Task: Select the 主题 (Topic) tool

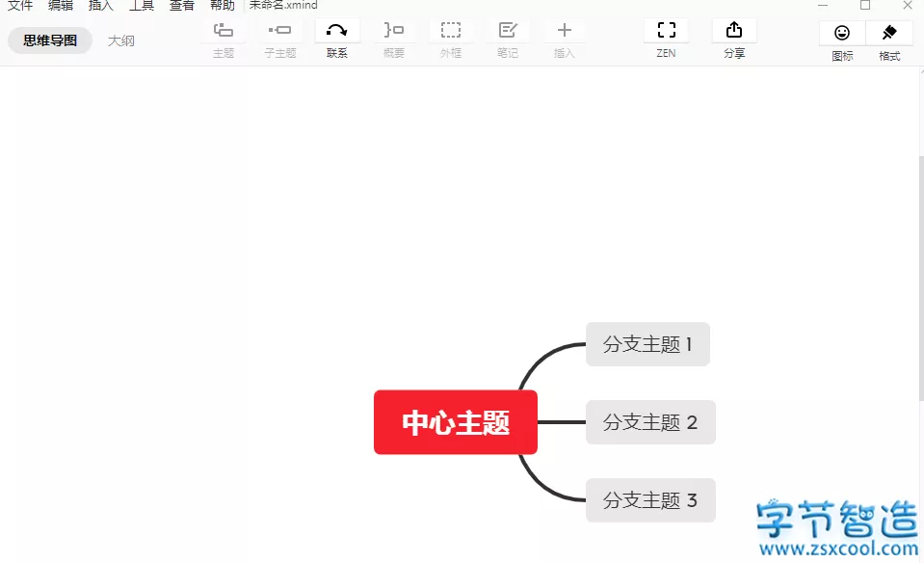Action: [x=223, y=39]
